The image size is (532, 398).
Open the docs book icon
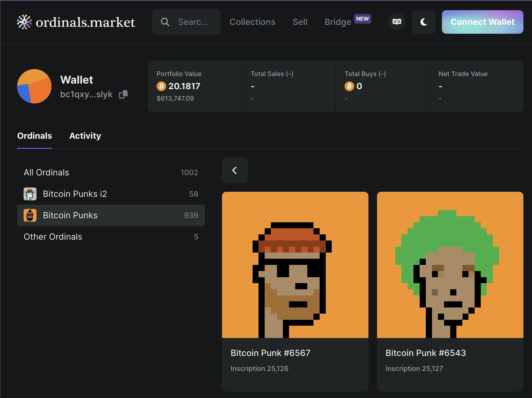397,22
